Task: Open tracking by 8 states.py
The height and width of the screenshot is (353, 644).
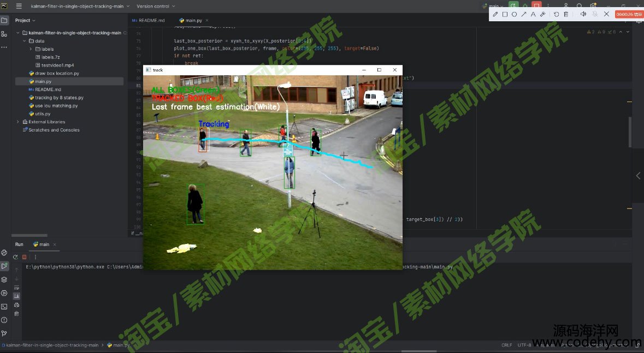Action: [56, 98]
